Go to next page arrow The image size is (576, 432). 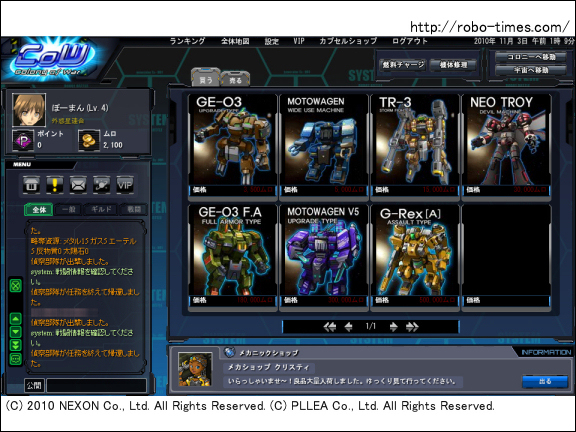click(393, 327)
